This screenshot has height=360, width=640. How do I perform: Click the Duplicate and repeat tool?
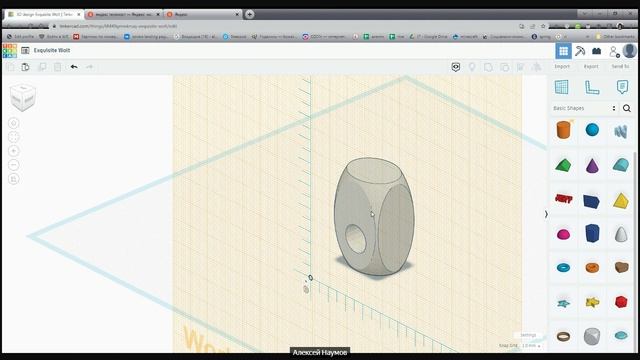pyautogui.click(x=42, y=67)
